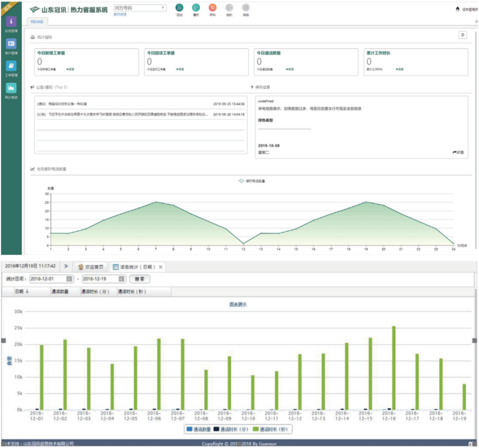Open the [通知] announcement dated 15:44:08
This screenshot has width=479, height=448.
pyautogui.click(x=141, y=104)
